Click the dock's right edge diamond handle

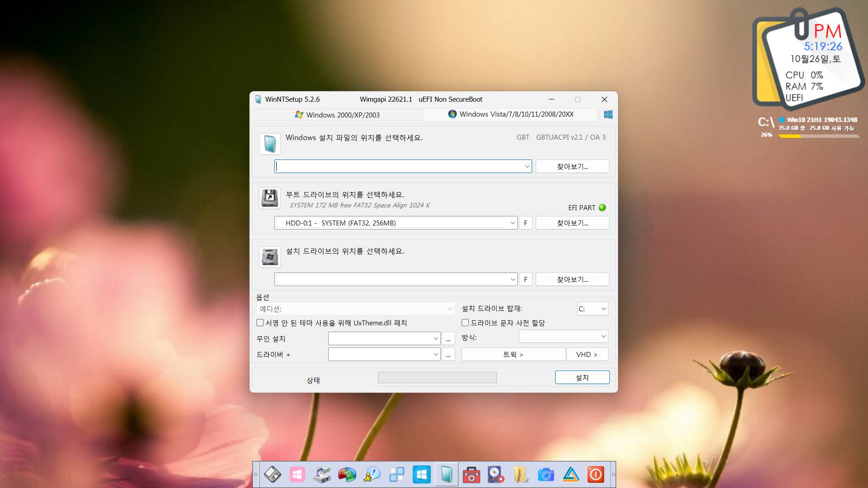613,474
